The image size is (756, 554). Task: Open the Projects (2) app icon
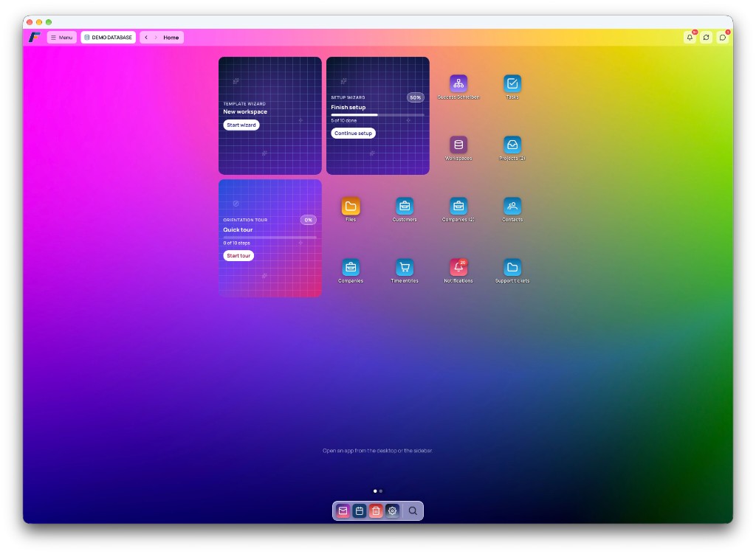pos(512,145)
